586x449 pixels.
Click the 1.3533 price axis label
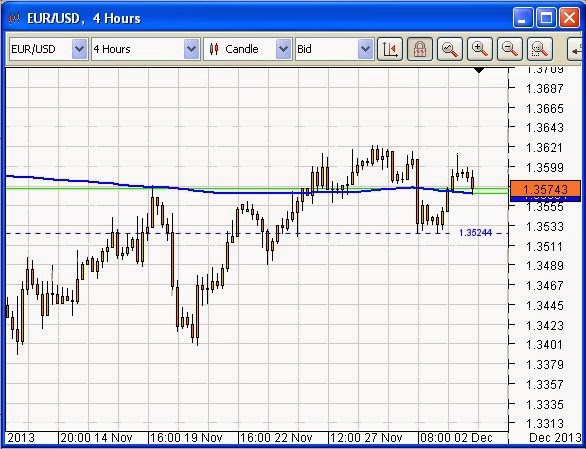click(544, 227)
